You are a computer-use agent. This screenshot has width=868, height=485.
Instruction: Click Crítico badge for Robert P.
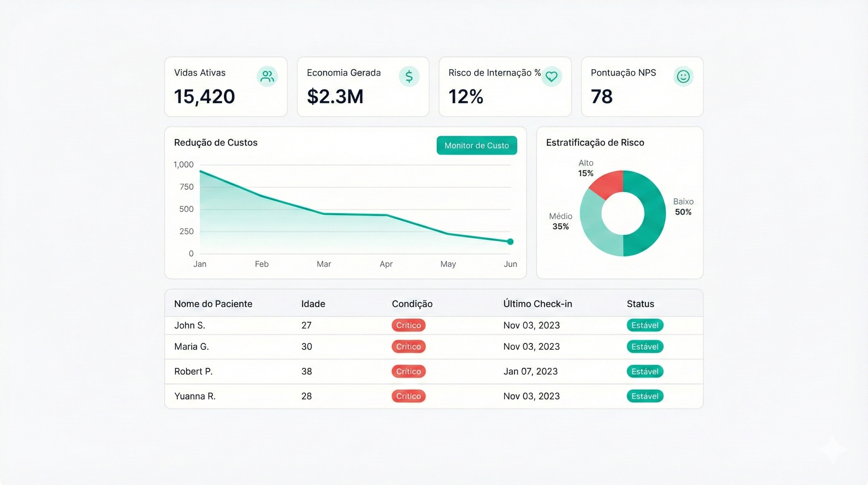pyautogui.click(x=408, y=371)
